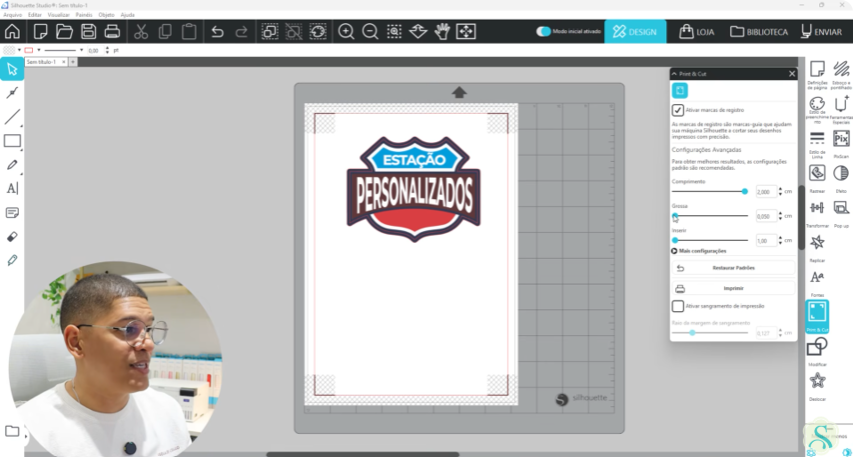The height and width of the screenshot is (457, 853).
Task: Open the line style dropdown
Action: (82, 50)
